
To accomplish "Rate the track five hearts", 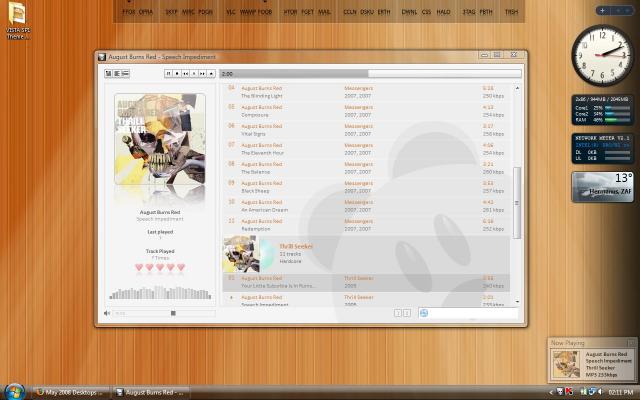I will [x=181, y=267].
